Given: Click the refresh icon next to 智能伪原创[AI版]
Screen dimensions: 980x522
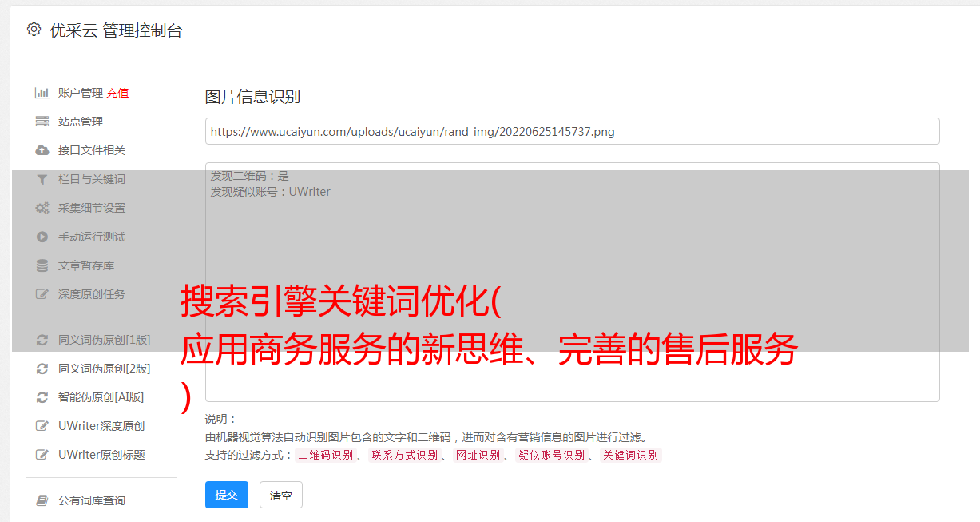Looking at the screenshot, I should click(42, 397).
